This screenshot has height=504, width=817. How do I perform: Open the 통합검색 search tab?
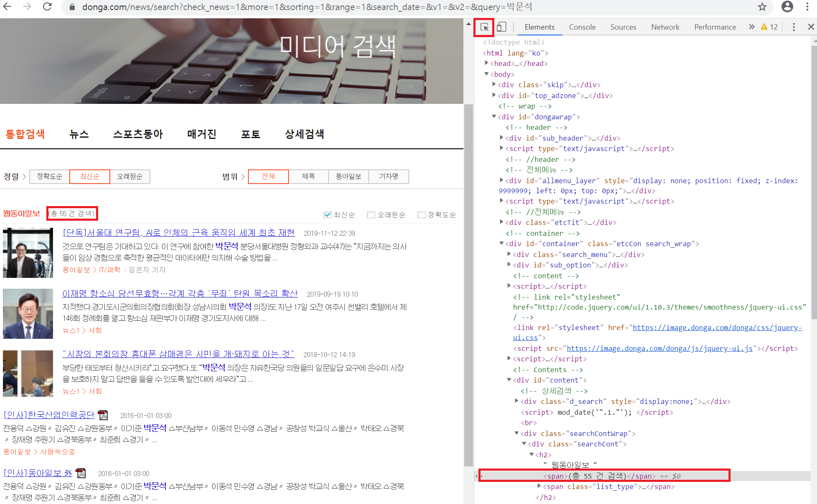(25, 134)
